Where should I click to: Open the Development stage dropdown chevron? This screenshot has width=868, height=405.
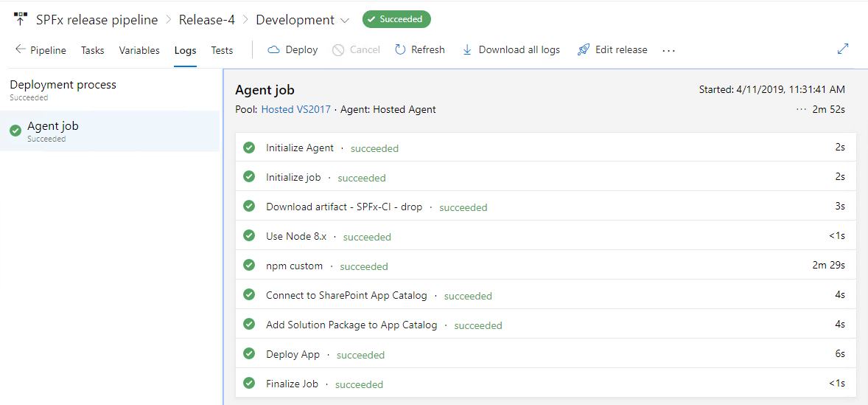[x=346, y=21]
